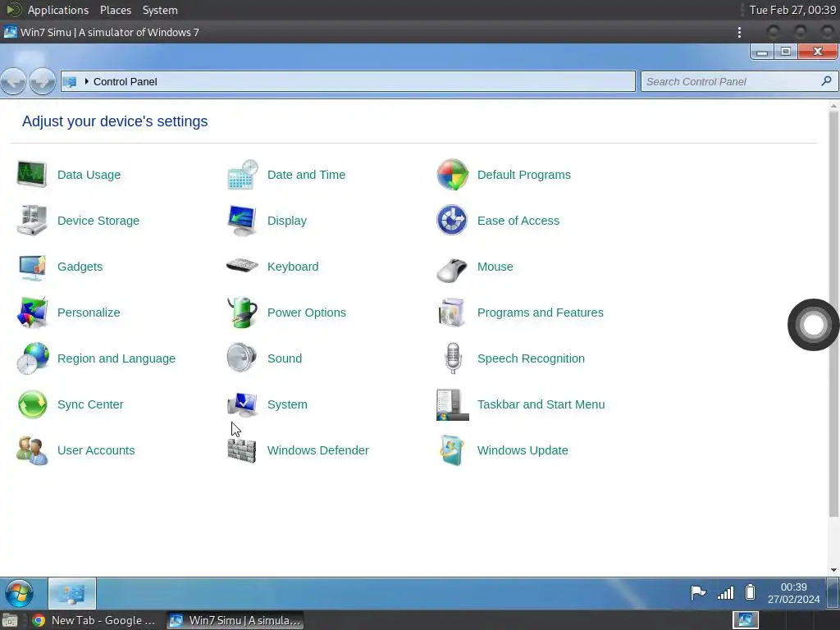Click the Programs and Features icon
Viewport: 840px width, 630px height.
(452, 313)
